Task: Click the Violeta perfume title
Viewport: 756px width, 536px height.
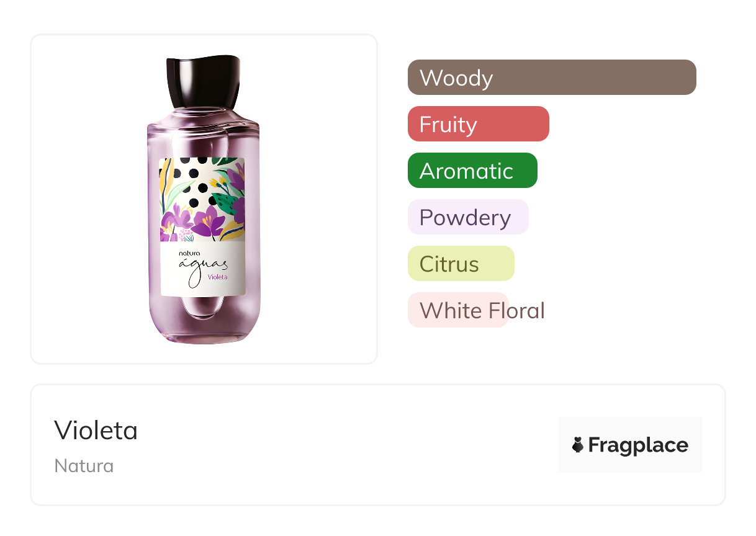Action: pos(96,430)
